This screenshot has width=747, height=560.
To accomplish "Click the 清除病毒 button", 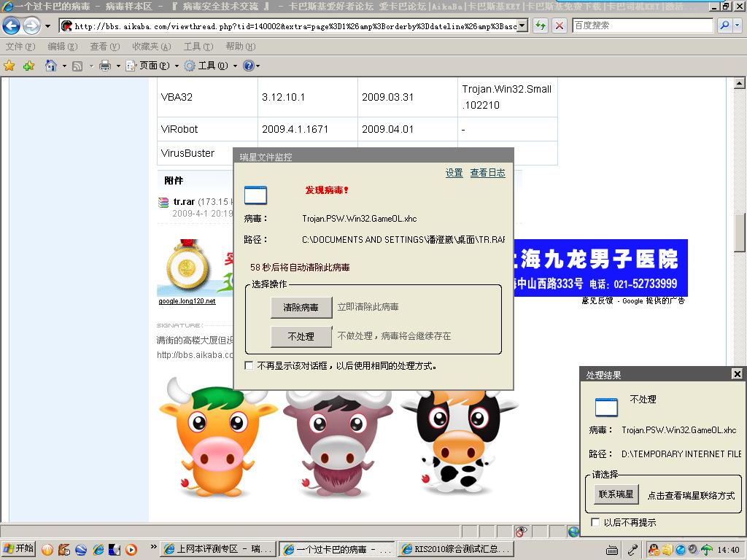I will 301,308.
